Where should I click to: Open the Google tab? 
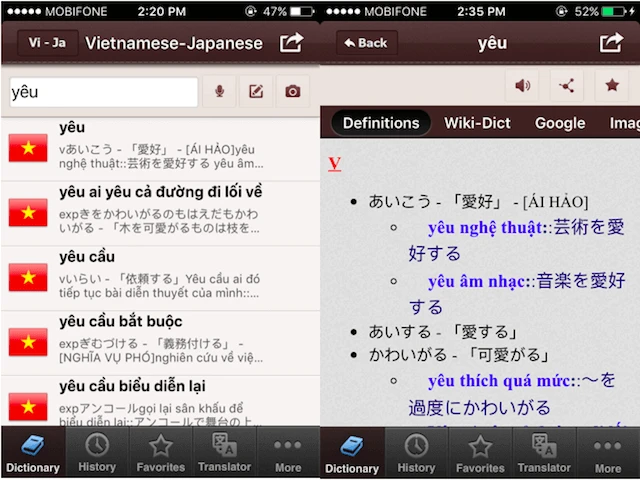click(x=560, y=123)
